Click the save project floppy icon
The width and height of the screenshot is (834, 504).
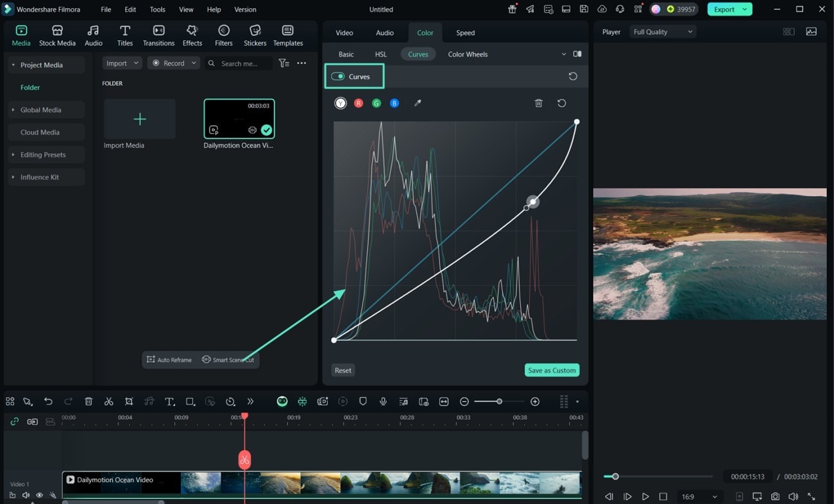[584, 9]
